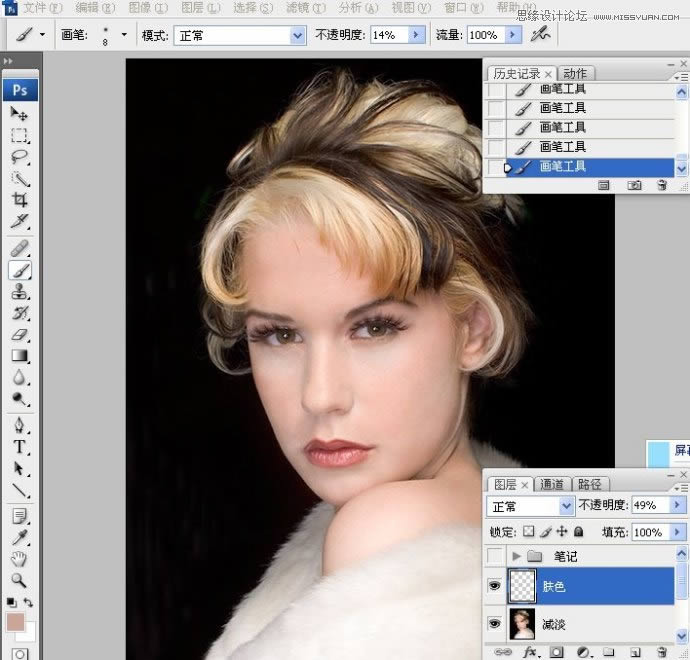The height and width of the screenshot is (660, 690).
Task: Select the Lasso tool
Action: tap(20, 157)
